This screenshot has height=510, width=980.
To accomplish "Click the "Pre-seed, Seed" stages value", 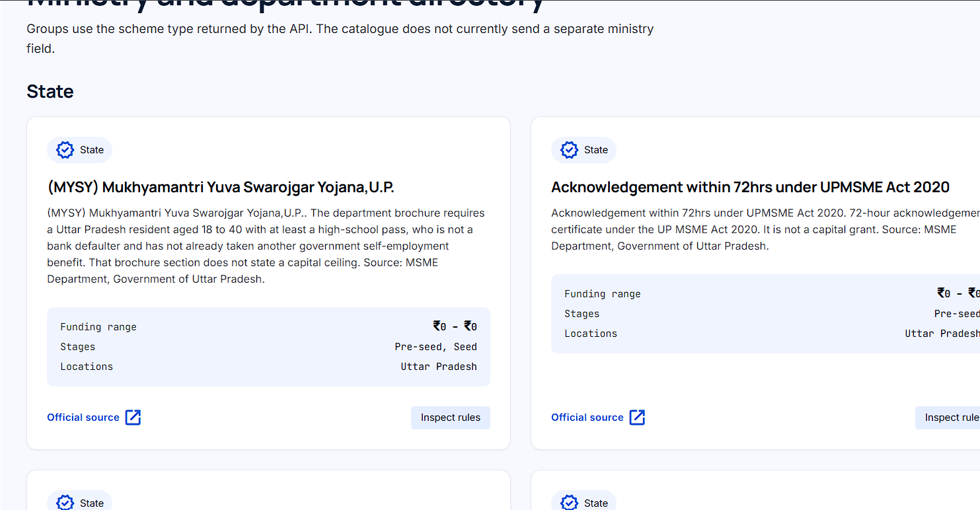I will (436, 347).
